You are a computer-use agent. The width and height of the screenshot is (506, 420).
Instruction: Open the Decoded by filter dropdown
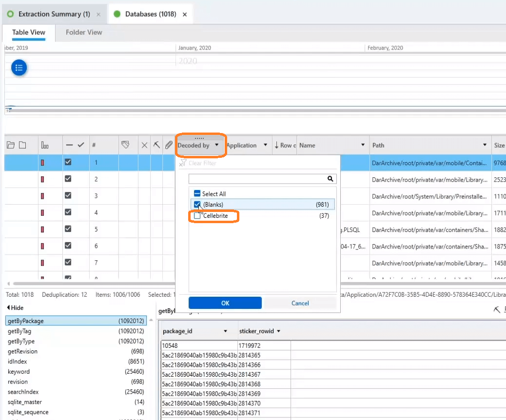tap(217, 145)
